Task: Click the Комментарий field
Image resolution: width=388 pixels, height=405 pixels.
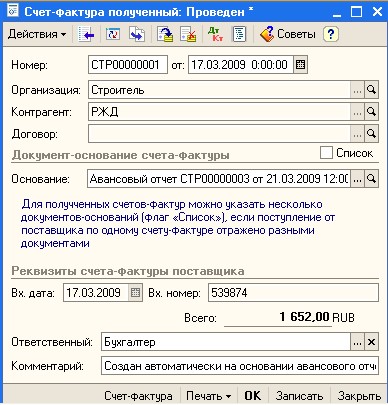Action: click(240, 366)
